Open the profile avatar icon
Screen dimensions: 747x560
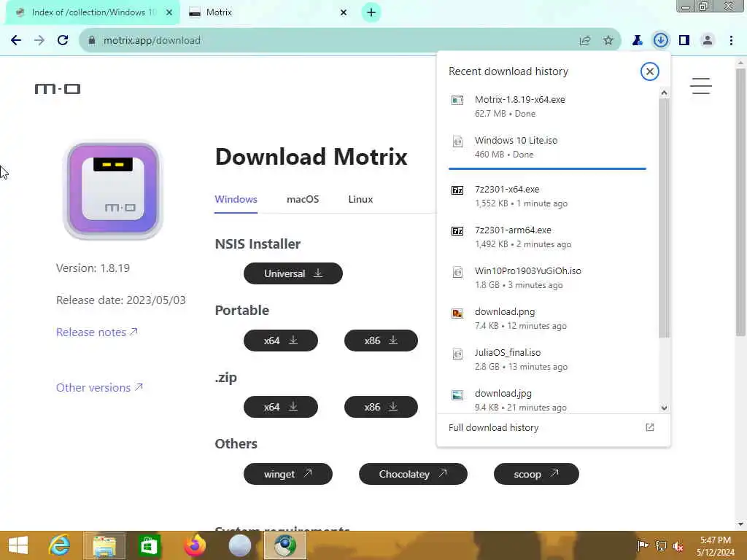click(708, 41)
